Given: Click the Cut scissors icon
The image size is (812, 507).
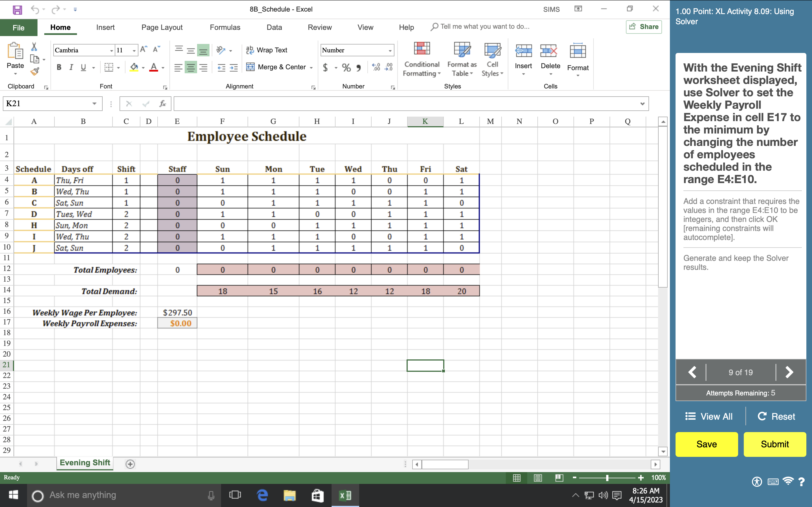Looking at the screenshot, I should point(34,46).
